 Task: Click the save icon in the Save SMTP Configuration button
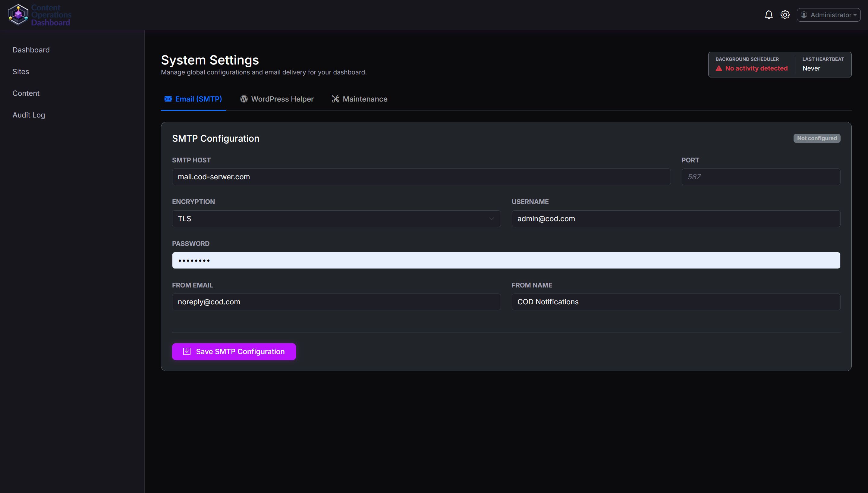coord(187,351)
